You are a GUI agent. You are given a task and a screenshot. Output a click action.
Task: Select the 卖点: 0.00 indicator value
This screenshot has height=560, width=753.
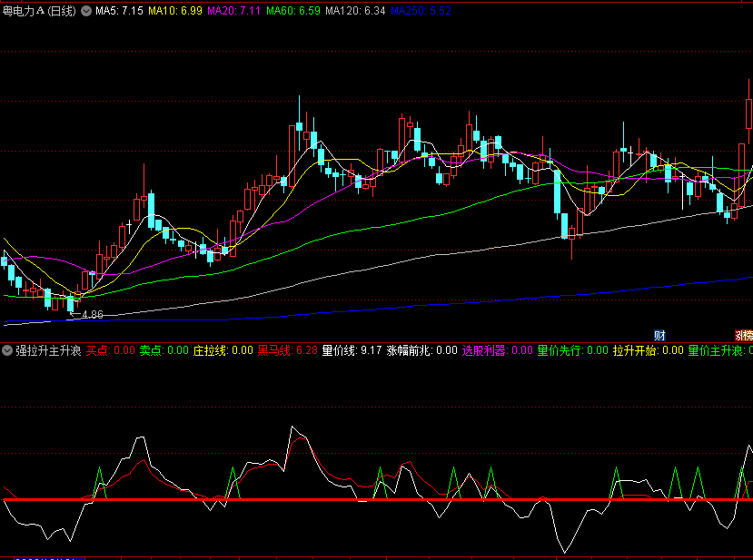(164, 350)
